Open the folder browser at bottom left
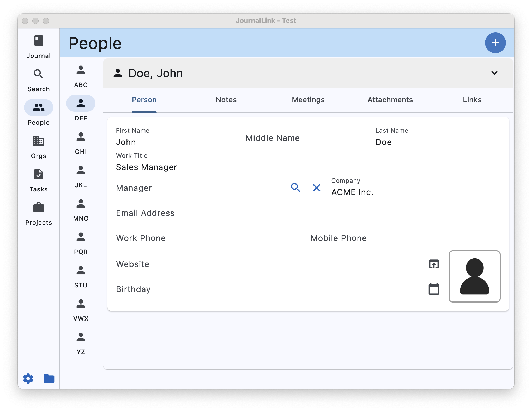 click(x=49, y=379)
